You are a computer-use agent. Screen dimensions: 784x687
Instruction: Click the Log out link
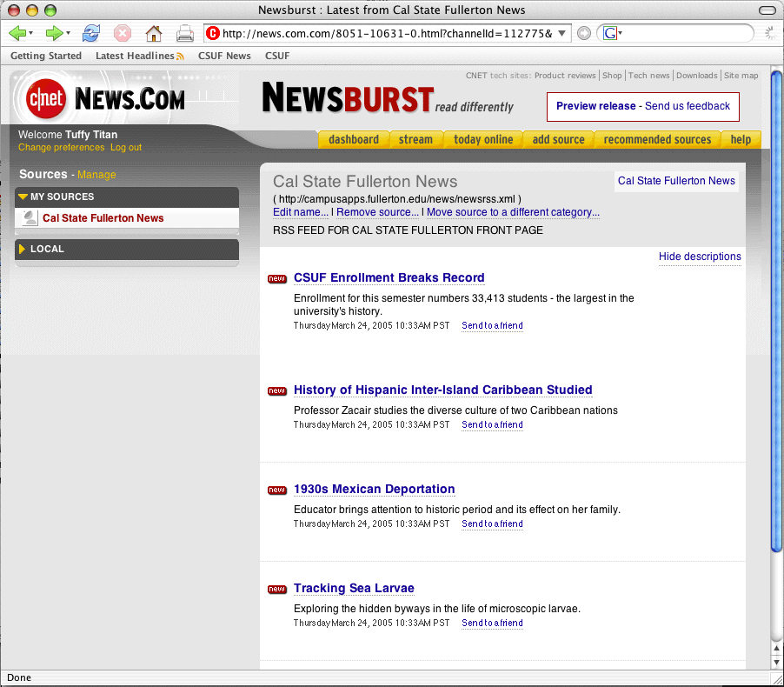tap(126, 148)
